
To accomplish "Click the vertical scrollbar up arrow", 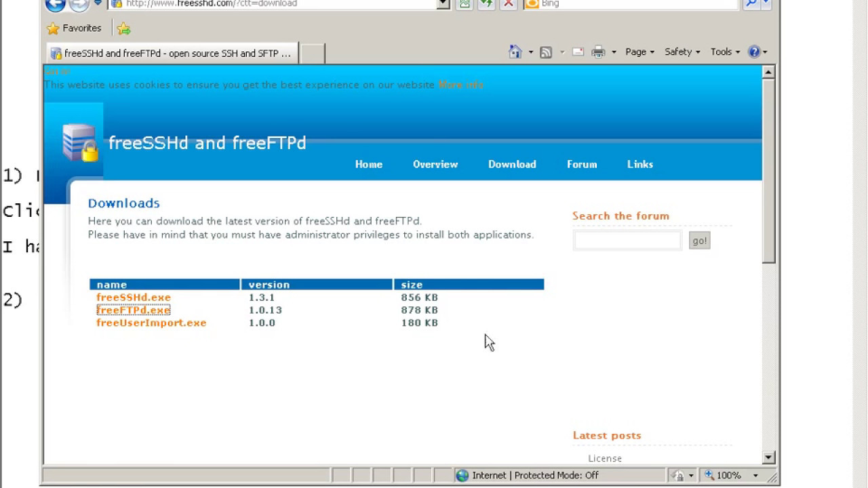I will click(768, 72).
